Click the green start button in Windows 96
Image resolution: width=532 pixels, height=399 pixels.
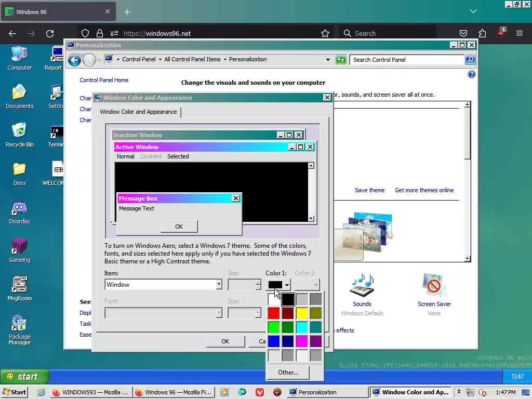pyautogui.click(x=24, y=377)
